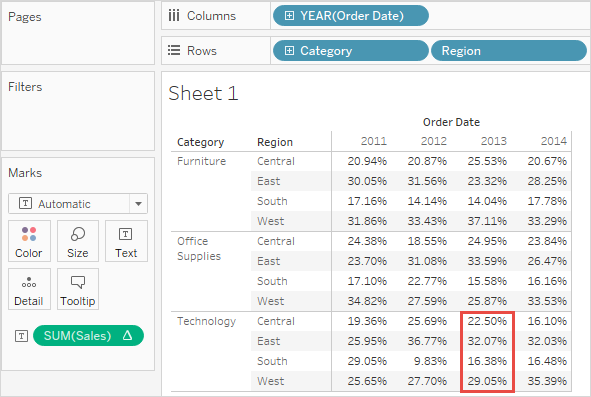Click the Text icon beside SUM(Sales) pill

point(21,336)
